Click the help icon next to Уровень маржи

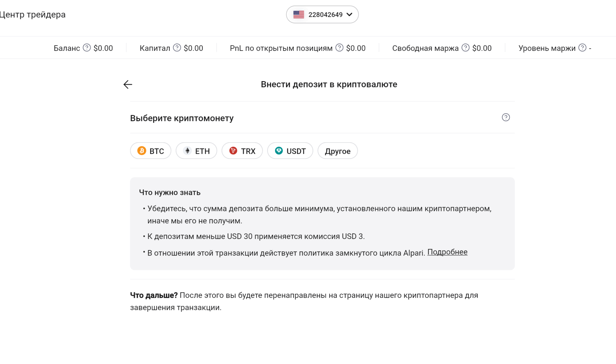click(582, 48)
